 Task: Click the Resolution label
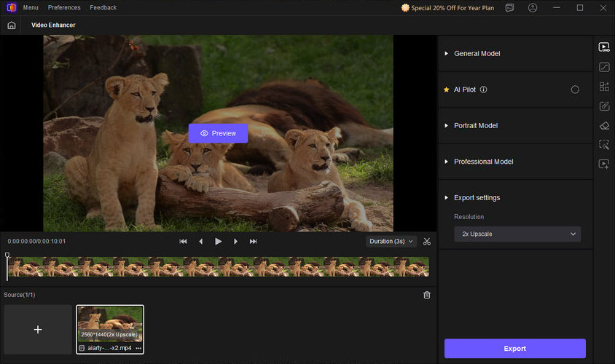click(x=469, y=217)
